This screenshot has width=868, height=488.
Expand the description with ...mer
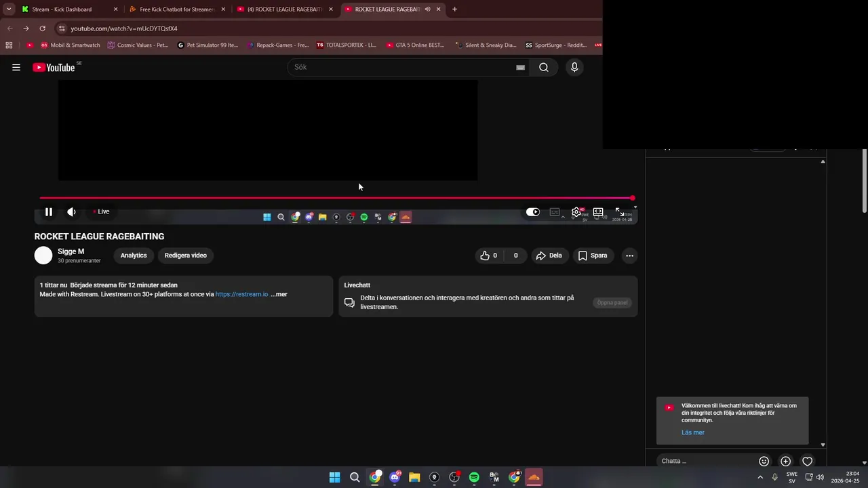[x=279, y=294]
